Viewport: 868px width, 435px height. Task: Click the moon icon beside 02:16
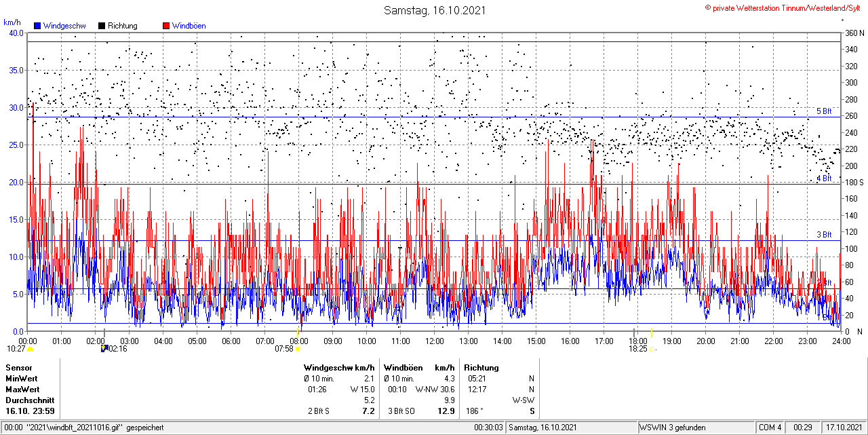pyautogui.click(x=104, y=349)
